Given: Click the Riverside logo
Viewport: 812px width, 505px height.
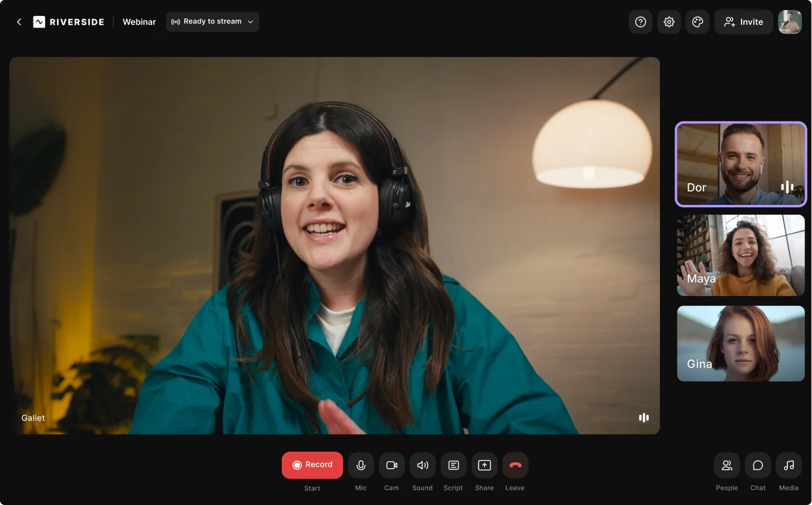Looking at the screenshot, I should pos(69,22).
